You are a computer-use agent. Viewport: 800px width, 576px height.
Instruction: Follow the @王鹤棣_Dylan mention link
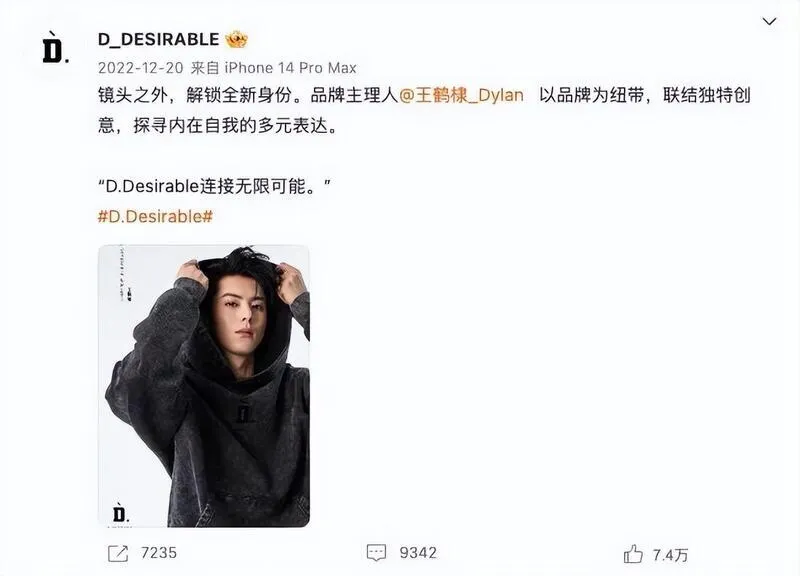click(461, 95)
